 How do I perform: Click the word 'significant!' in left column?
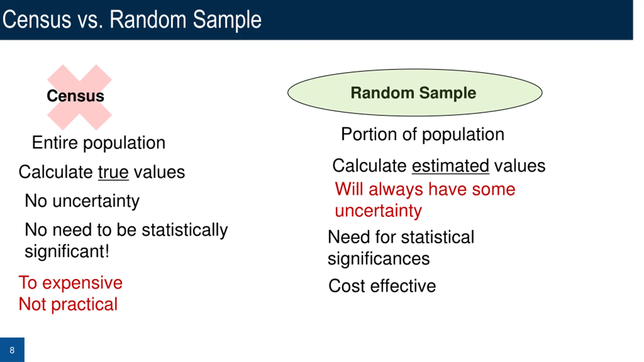(67, 251)
